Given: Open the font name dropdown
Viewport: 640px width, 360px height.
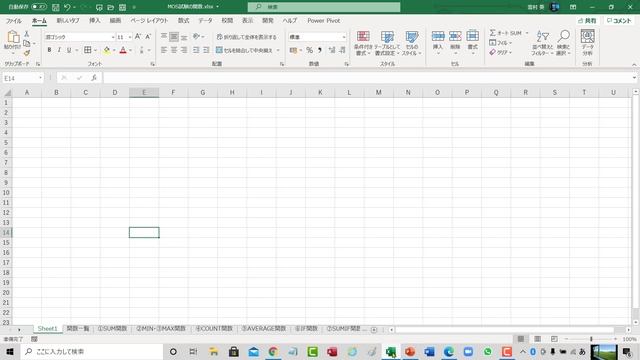Looking at the screenshot, I should point(113,37).
